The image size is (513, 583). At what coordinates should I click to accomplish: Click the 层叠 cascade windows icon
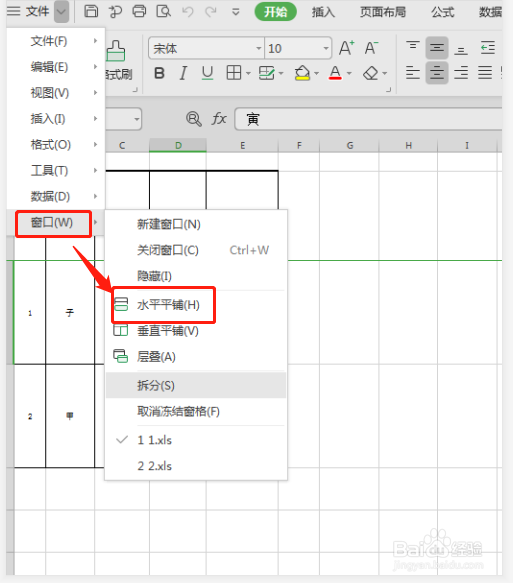121,356
